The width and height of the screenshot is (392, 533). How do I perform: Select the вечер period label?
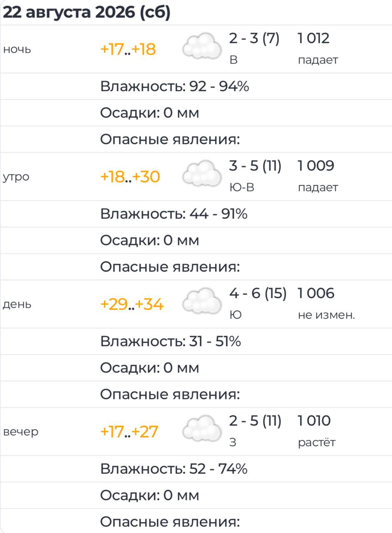[21, 432]
